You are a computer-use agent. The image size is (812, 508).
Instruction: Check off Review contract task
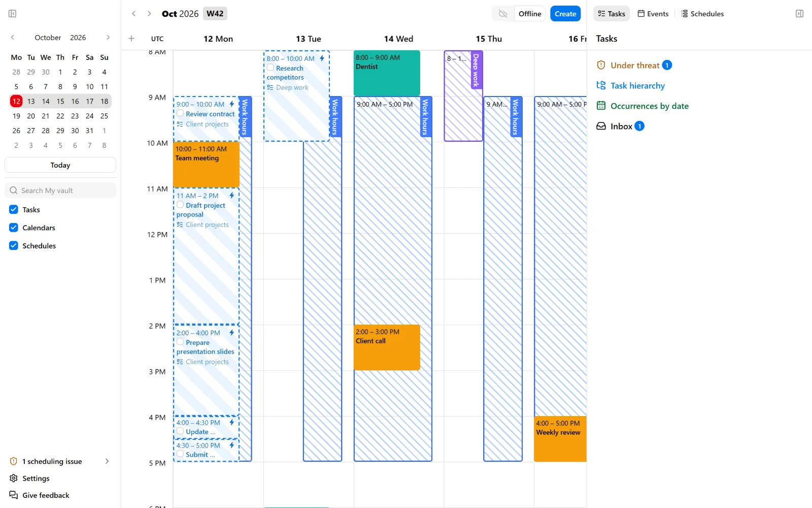click(180, 113)
